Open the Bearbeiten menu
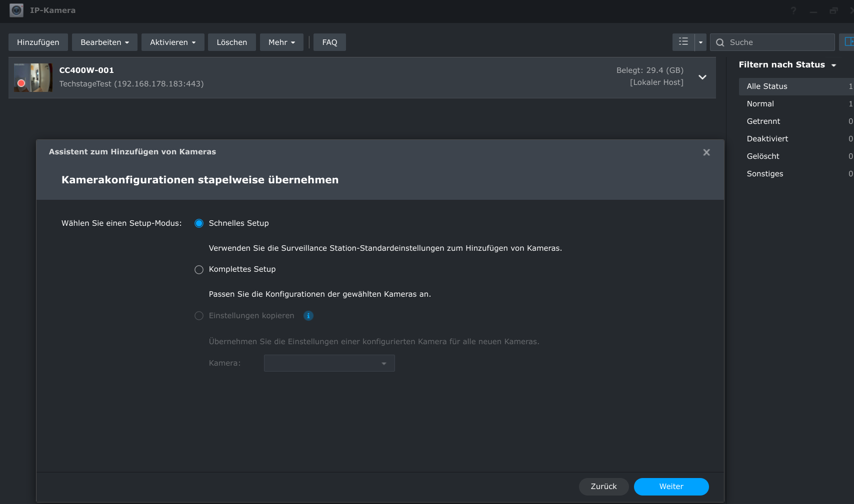This screenshot has width=854, height=504. point(104,42)
